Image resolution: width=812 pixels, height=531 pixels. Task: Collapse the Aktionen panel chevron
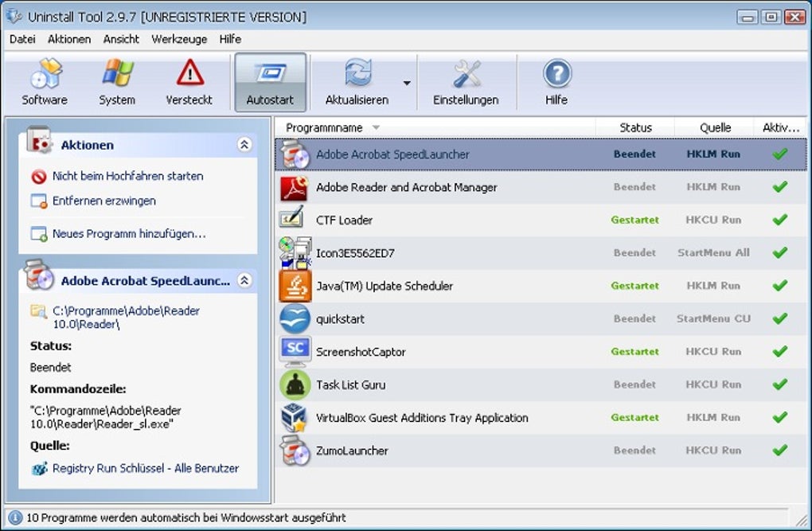[x=244, y=145]
